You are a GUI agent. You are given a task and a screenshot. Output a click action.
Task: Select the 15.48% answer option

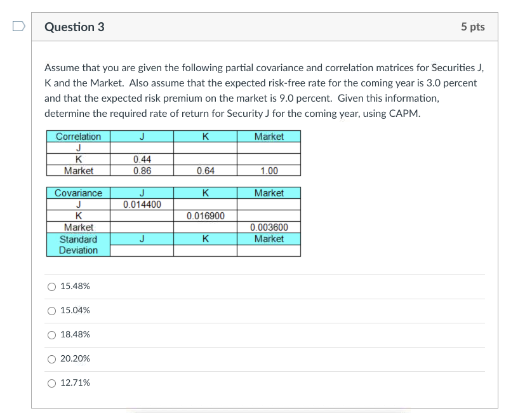click(x=51, y=286)
